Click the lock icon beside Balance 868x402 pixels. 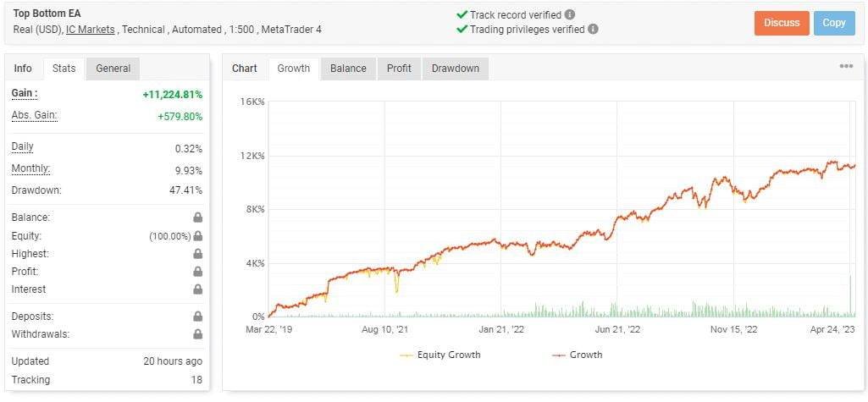click(x=197, y=218)
